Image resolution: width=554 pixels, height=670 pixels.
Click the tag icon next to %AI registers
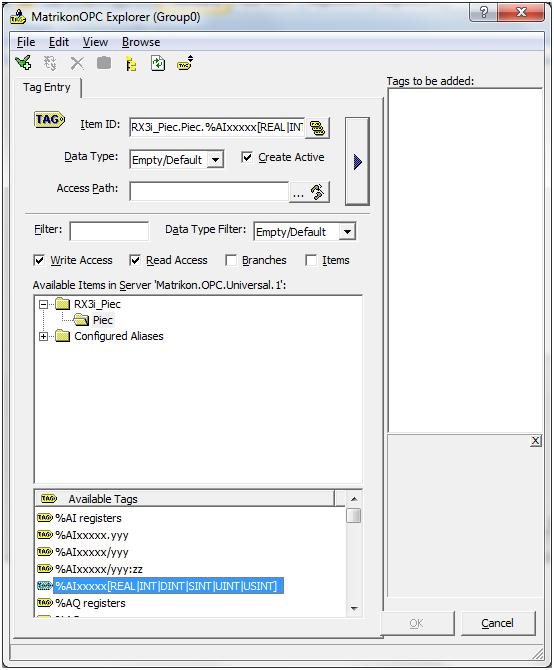45,518
